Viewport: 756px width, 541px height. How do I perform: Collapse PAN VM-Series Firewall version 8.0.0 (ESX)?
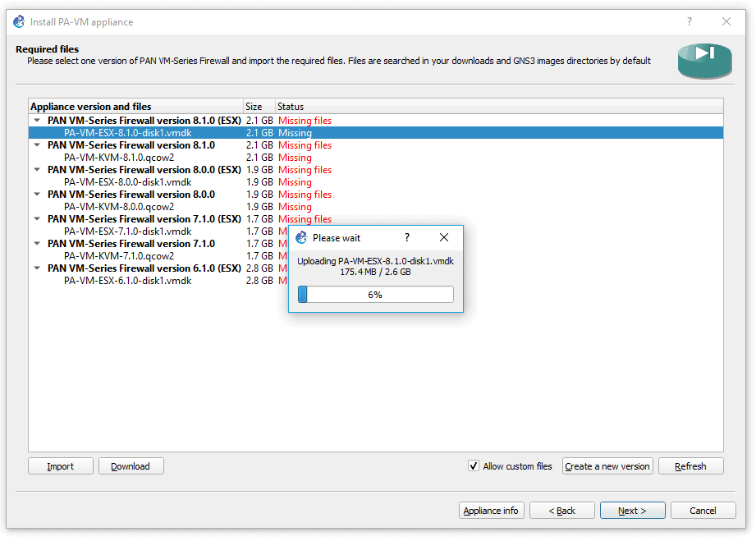(x=37, y=169)
